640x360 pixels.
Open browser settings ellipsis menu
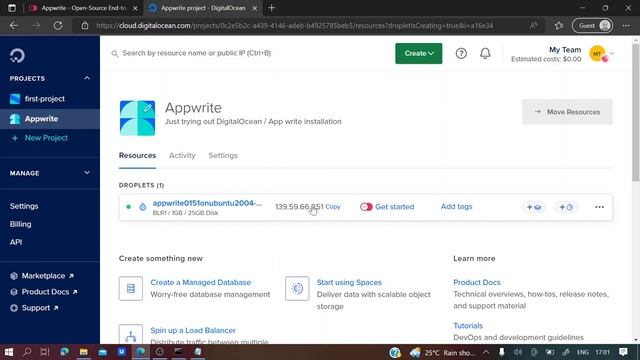click(626, 26)
